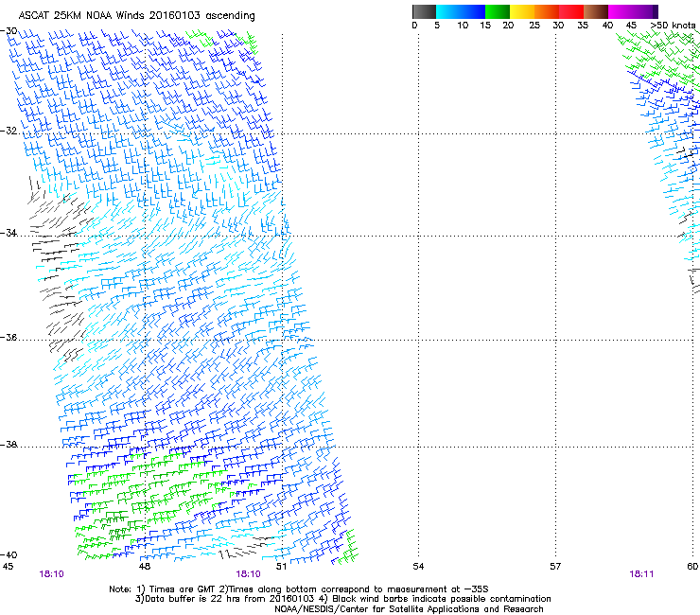Click the '>50 knots' legend label
The image size is (700, 615).
673,25
